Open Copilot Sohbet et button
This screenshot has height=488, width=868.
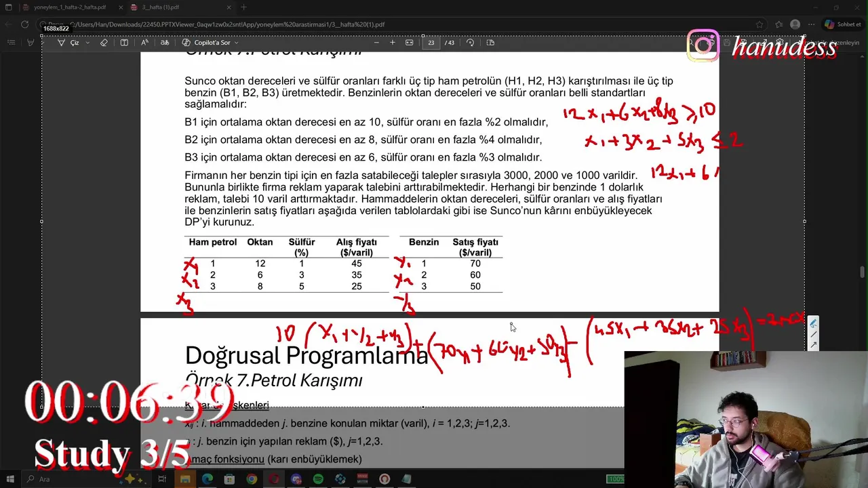[843, 24]
